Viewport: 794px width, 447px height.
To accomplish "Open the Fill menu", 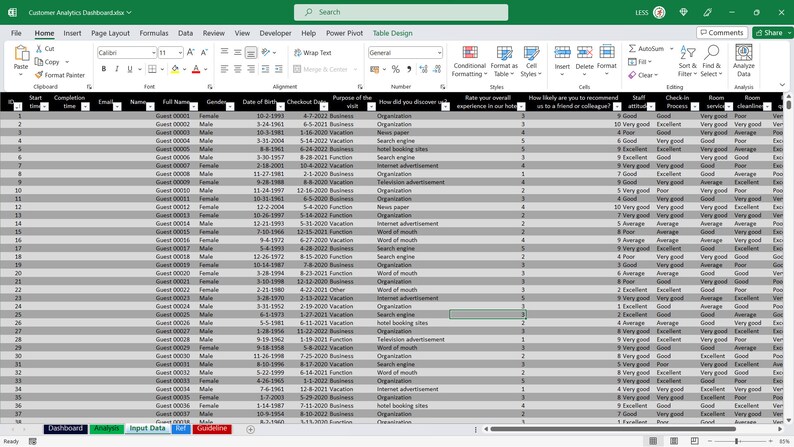I will [640, 62].
